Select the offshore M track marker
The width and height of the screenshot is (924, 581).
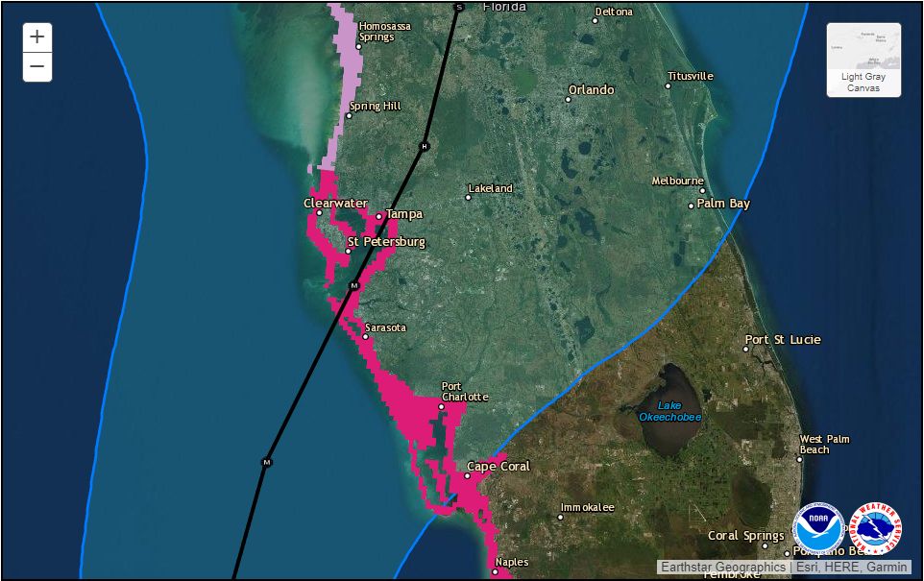click(266, 463)
